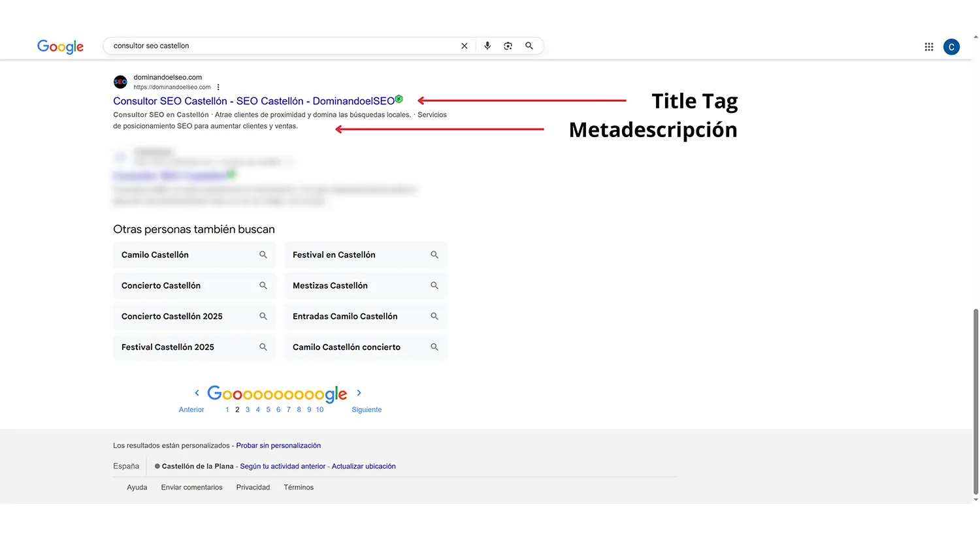Open the three-dot menu next to the result URL

pyautogui.click(x=218, y=87)
